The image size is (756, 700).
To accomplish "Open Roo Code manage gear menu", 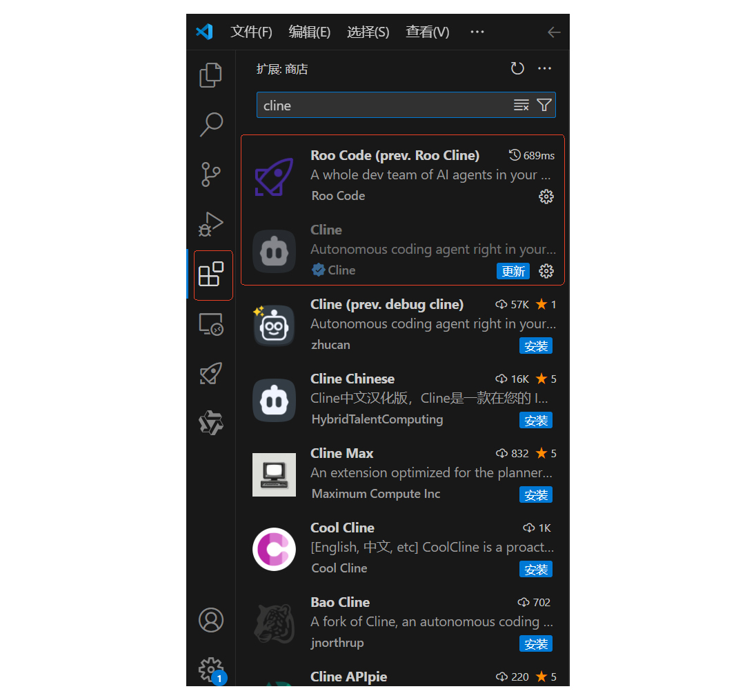I will (x=546, y=197).
